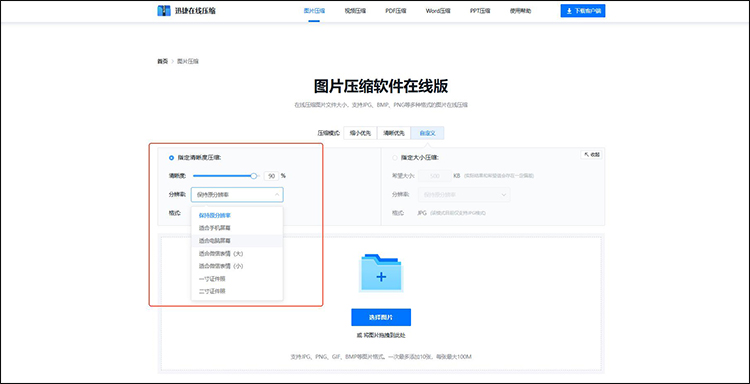Image resolution: width=750 pixels, height=384 pixels.
Task: Click the 期望大小 field showing 500
Action: click(434, 176)
